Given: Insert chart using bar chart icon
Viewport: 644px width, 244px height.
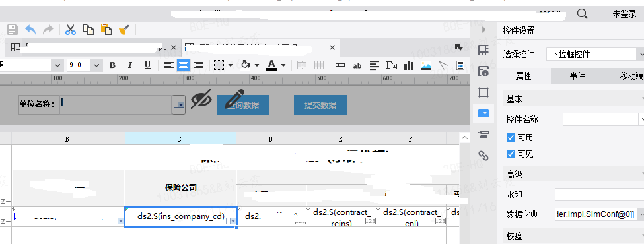Looking at the screenshot, I should [409, 65].
